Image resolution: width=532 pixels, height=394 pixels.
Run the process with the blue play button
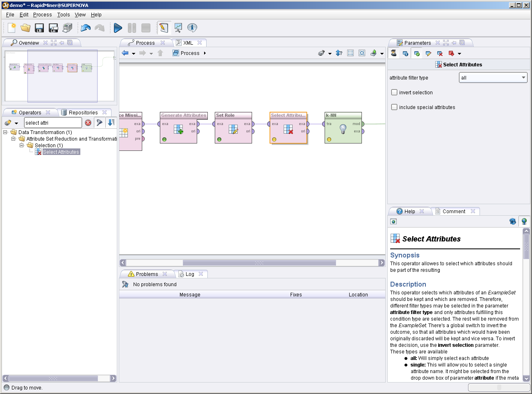[x=118, y=28]
